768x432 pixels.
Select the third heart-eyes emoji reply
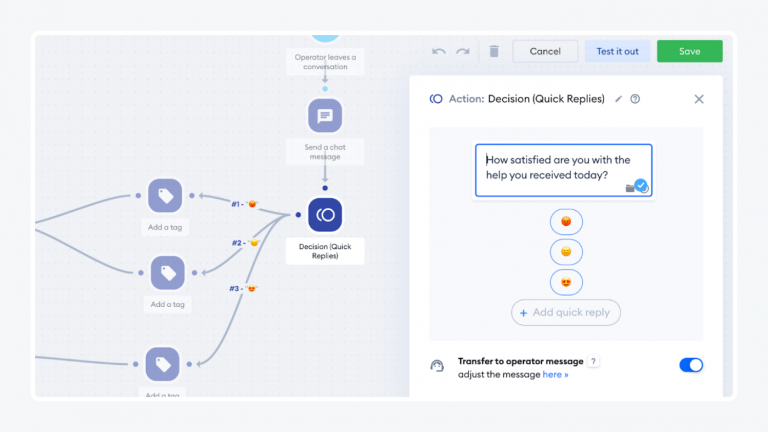[566, 282]
